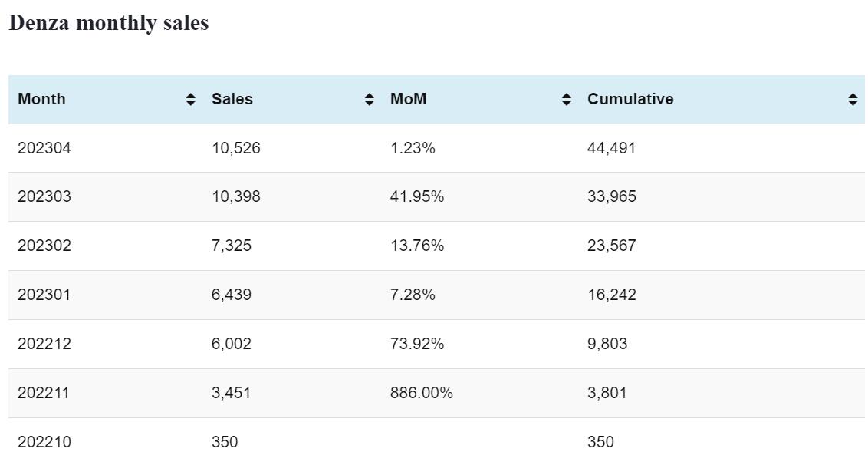Click the Month column header label

pos(41,99)
